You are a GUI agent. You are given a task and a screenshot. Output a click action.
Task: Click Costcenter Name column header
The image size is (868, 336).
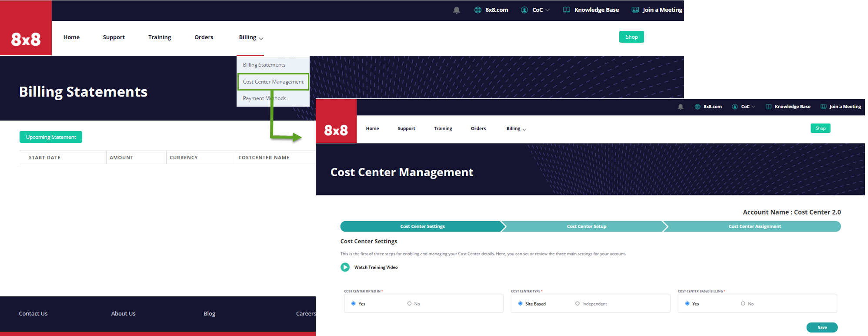(x=264, y=158)
